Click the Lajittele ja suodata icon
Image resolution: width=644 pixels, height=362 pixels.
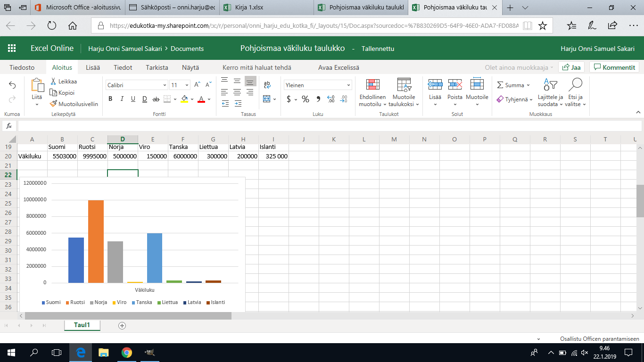[550, 85]
